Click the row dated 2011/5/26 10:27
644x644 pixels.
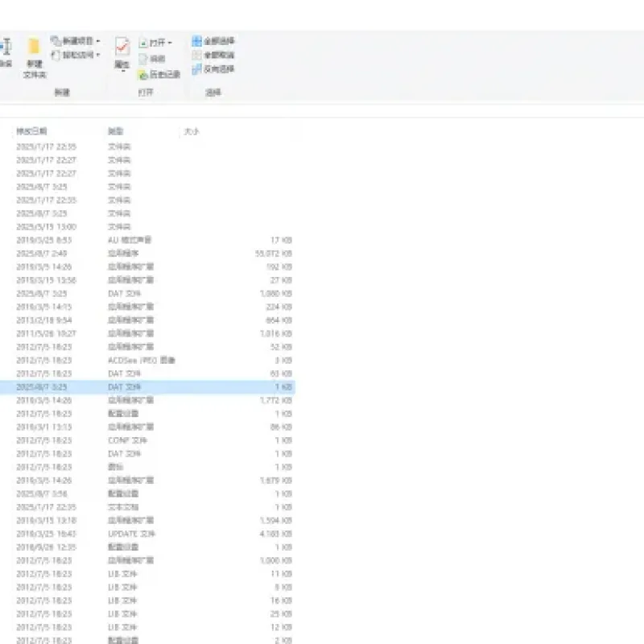147,333
